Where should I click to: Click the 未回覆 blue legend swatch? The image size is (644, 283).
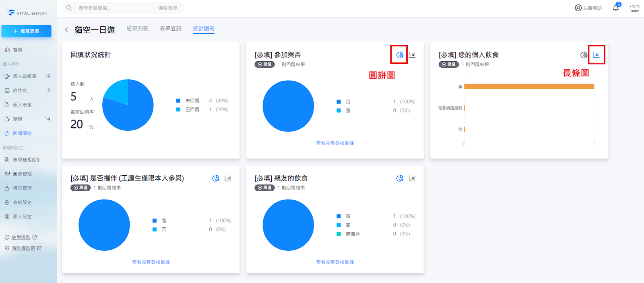pos(178,101)
